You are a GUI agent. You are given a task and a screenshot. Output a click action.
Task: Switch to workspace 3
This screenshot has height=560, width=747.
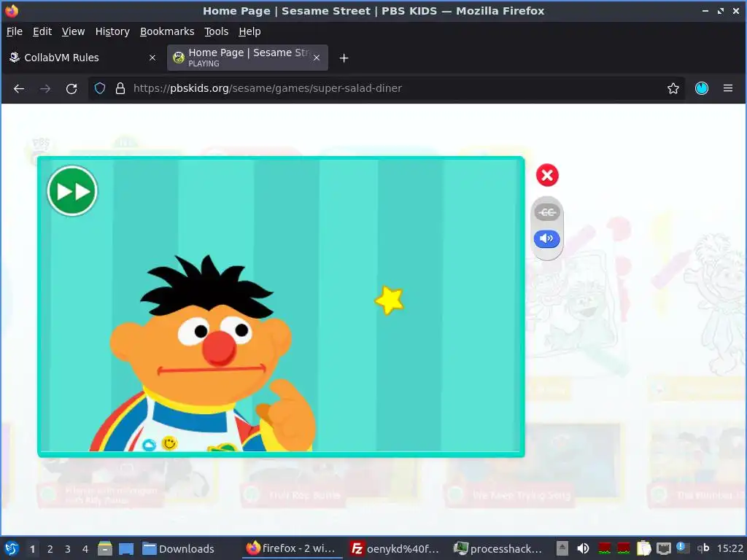68,549
